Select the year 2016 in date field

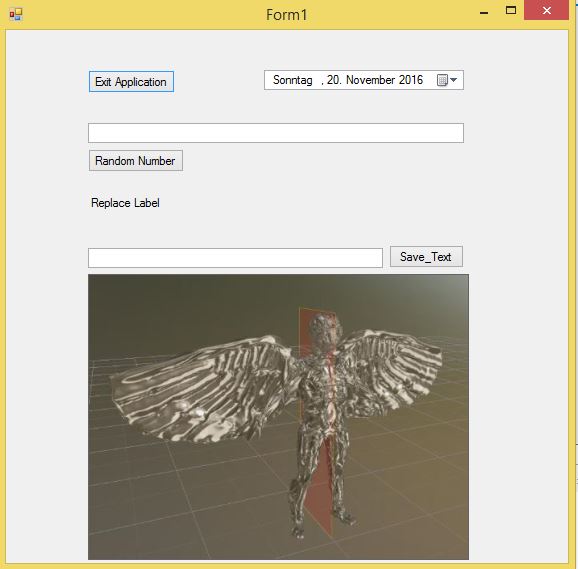click(x=411, y=80)
